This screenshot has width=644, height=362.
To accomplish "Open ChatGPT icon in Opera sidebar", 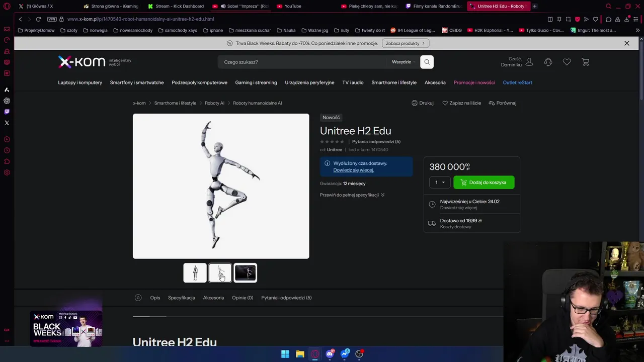I will [x=7, y=101].
